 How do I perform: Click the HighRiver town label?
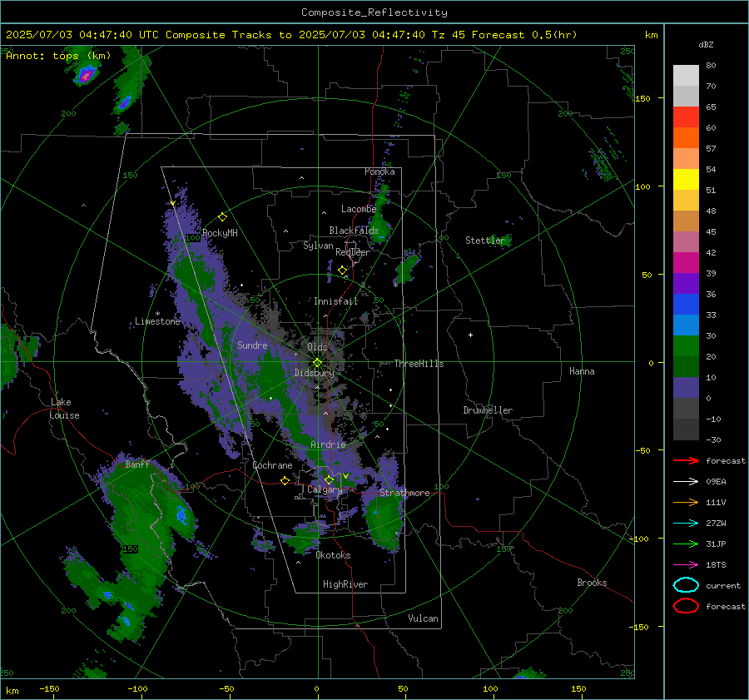pyautogui.click(x=345, y=584)
